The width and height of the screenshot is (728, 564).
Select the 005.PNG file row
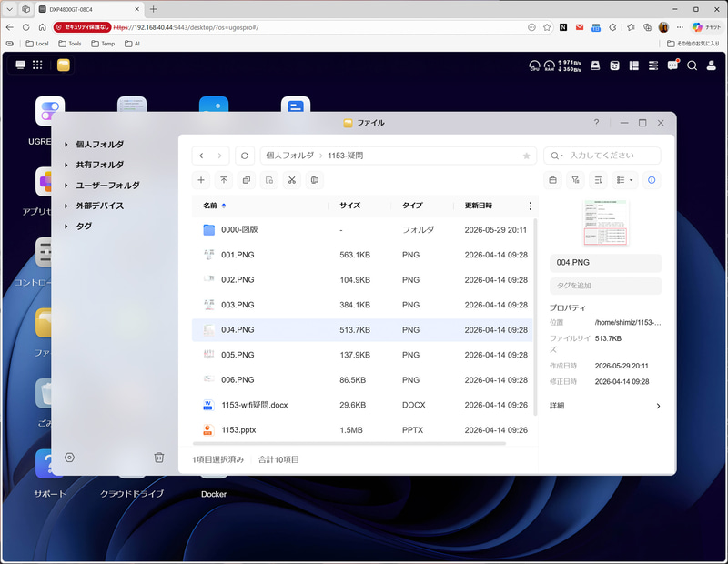tap(362, 355)
